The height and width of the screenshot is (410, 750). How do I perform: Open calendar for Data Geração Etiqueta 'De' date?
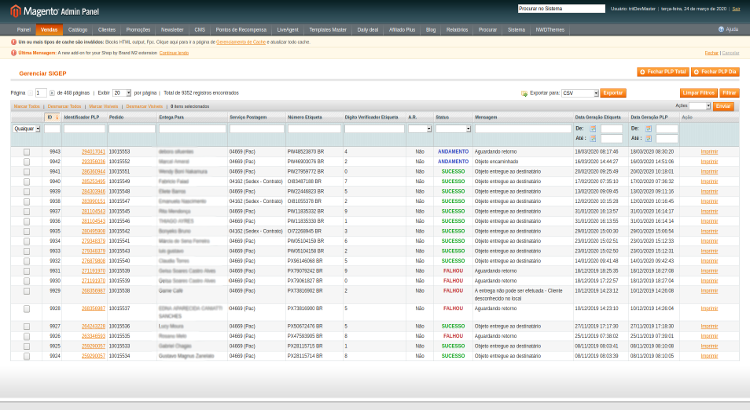click(593, 129)
